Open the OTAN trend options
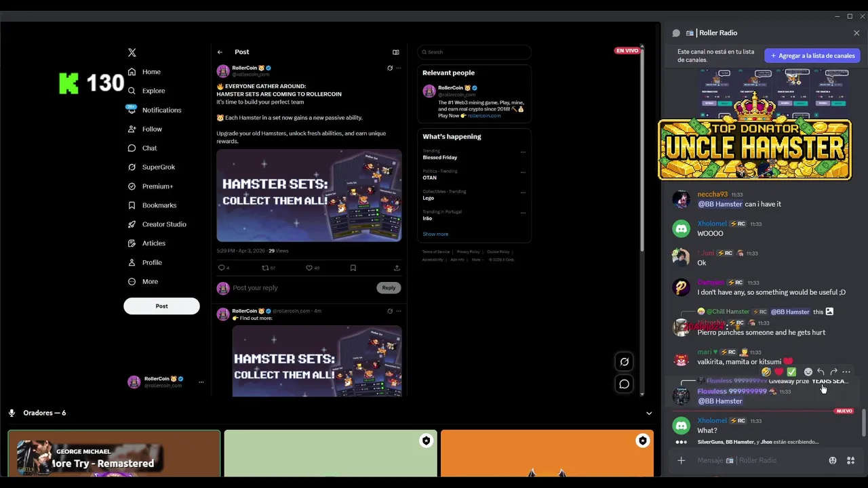Image resolution: width=868 pixels, height=488 pixels. click(x=523, y=172)
